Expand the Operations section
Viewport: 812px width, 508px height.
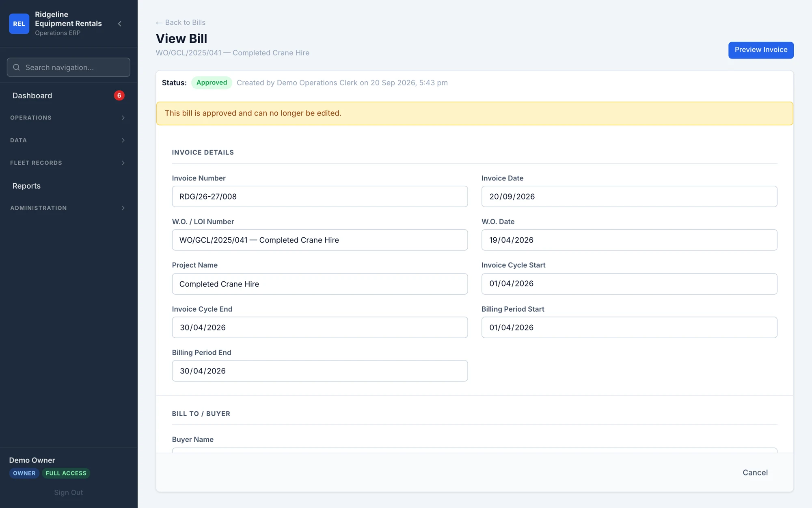(68, 118)
